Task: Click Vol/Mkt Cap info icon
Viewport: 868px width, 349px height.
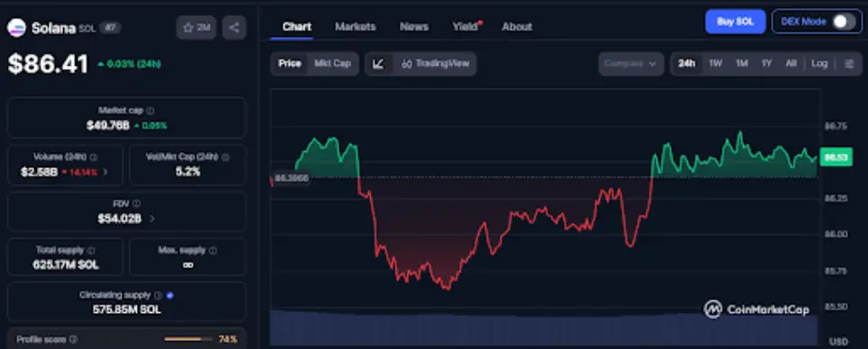Action: pos(225,157)
